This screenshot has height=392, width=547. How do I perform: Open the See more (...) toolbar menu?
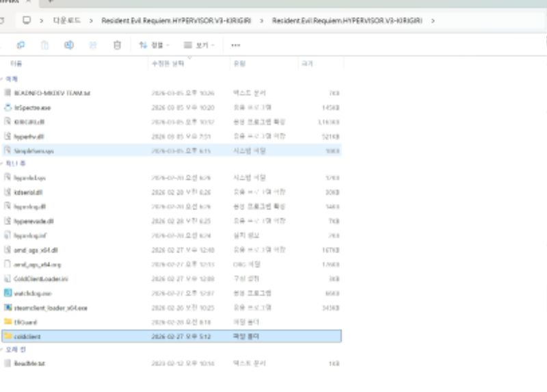point(235,45)
